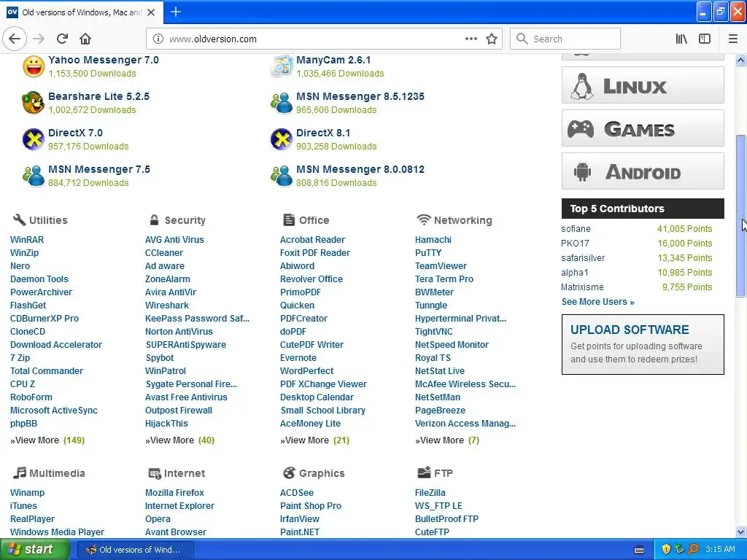Screen dimensions: 747x560
Task: Click the MSN Messenger 7.5 icon
Action: (x=34, y=176)
